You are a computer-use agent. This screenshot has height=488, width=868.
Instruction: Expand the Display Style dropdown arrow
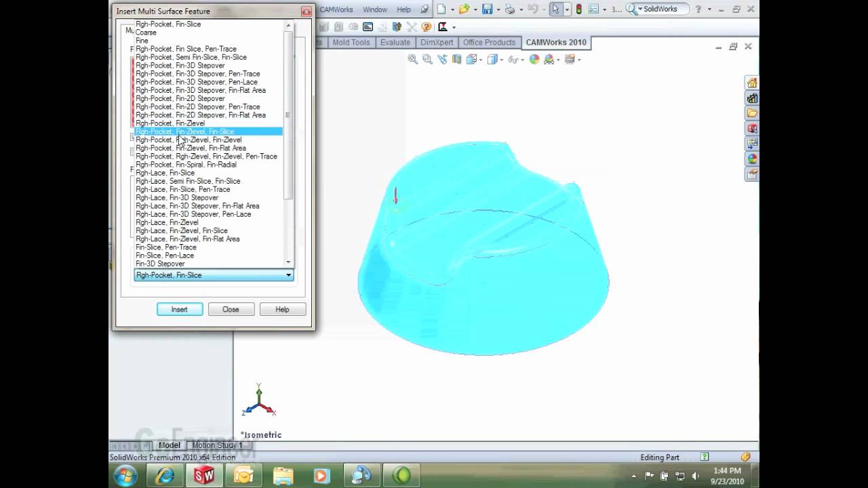tap(502, 60)
